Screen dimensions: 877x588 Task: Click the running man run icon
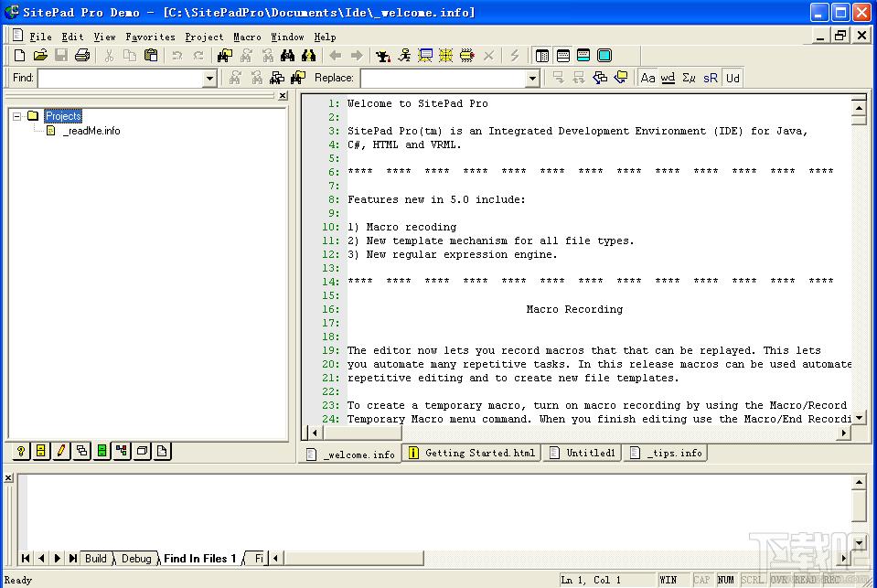(x=404, y=56)
